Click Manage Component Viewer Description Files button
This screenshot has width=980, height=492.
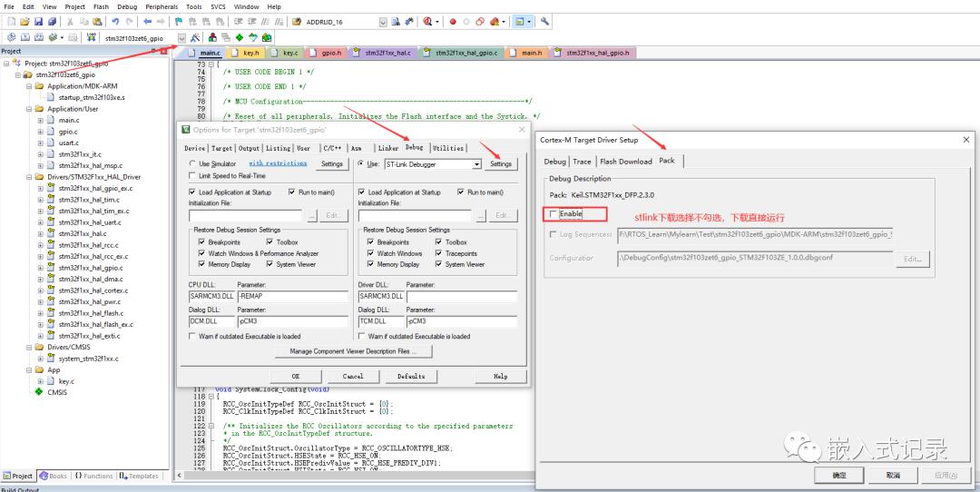[x=353, y=351]
